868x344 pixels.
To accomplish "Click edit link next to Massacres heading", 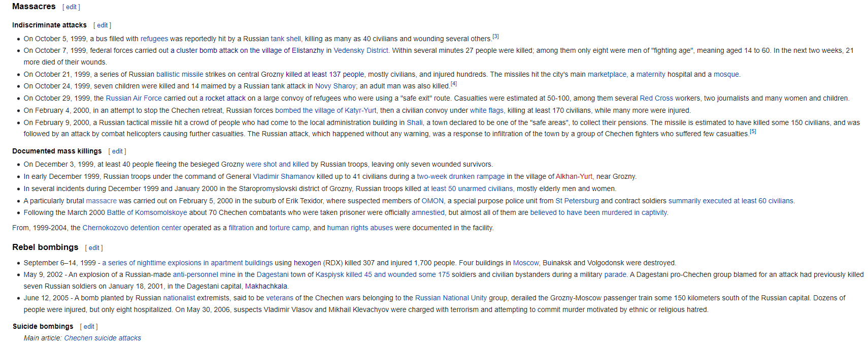I will (71, 7).
